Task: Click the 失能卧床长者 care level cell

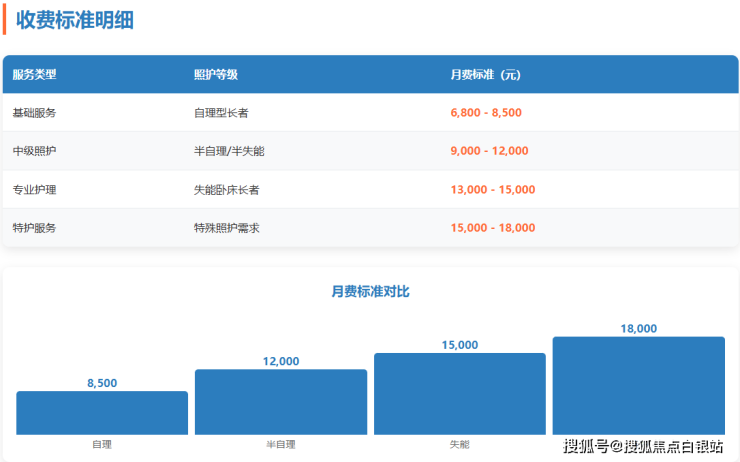Action: [x=226, y=190]
